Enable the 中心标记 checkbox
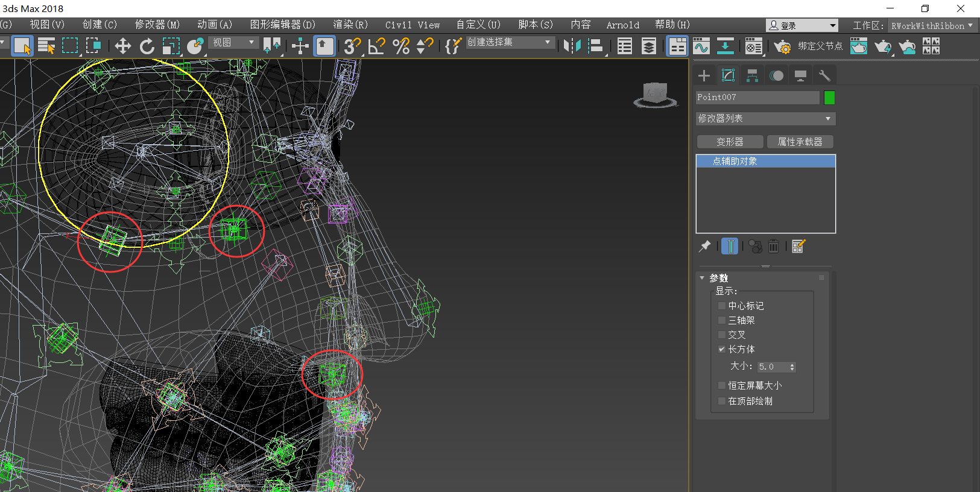This screenshot has width=980, height=492. click(722, 306)
